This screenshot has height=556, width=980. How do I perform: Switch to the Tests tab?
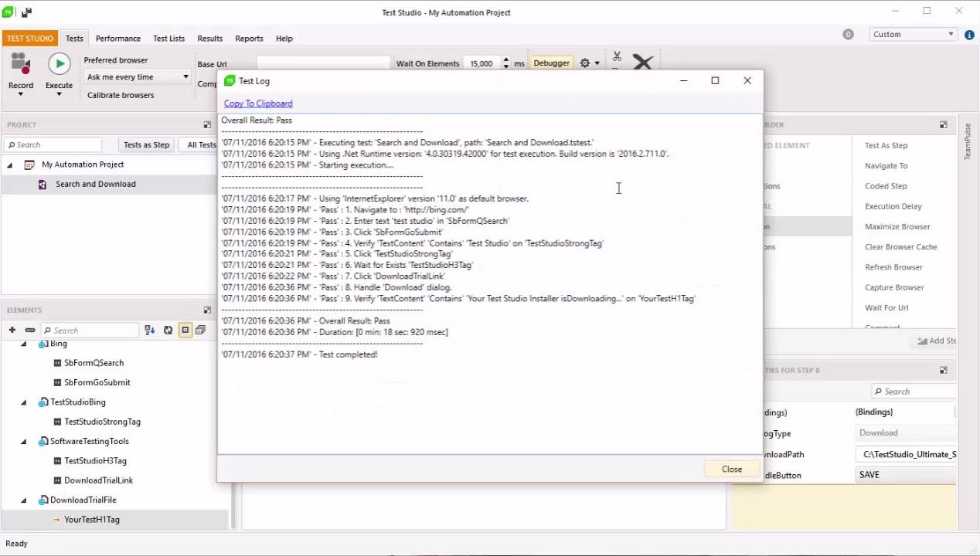(74, 38)
